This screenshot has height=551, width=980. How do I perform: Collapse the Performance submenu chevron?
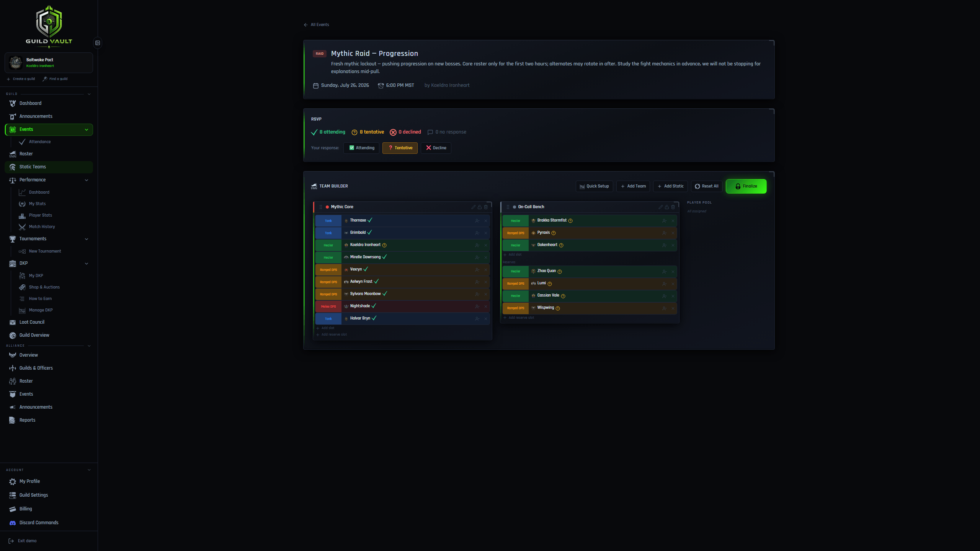(x=87, y=180)
